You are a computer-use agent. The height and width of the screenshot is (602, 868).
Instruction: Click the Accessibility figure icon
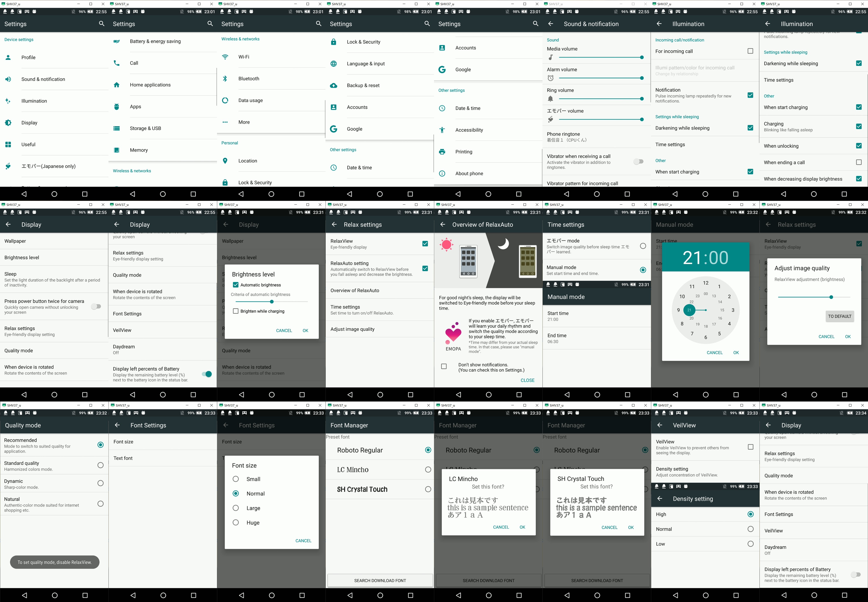click(442, 130)
